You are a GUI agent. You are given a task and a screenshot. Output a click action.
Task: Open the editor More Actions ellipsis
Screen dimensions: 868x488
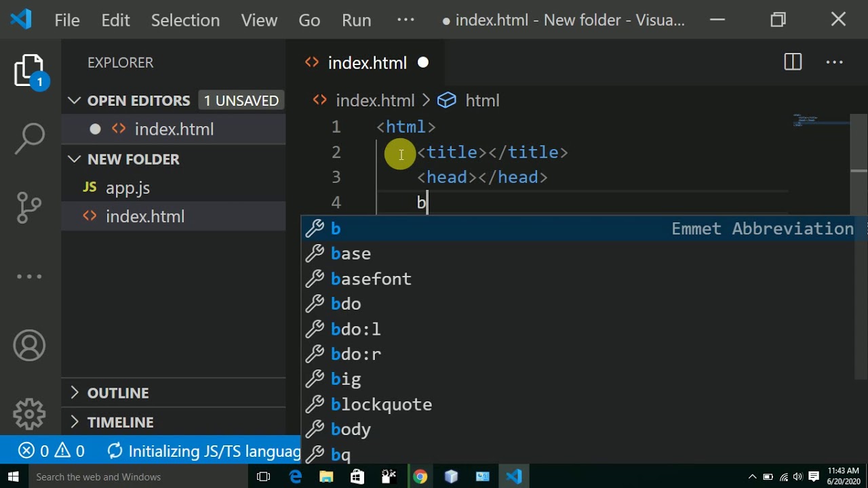pos(834,62)
